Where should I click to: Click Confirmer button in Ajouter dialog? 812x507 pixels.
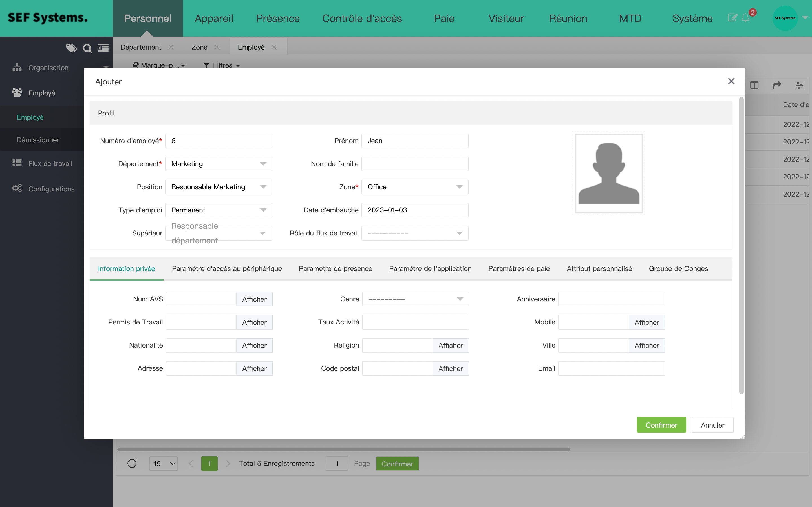(661, 425)
